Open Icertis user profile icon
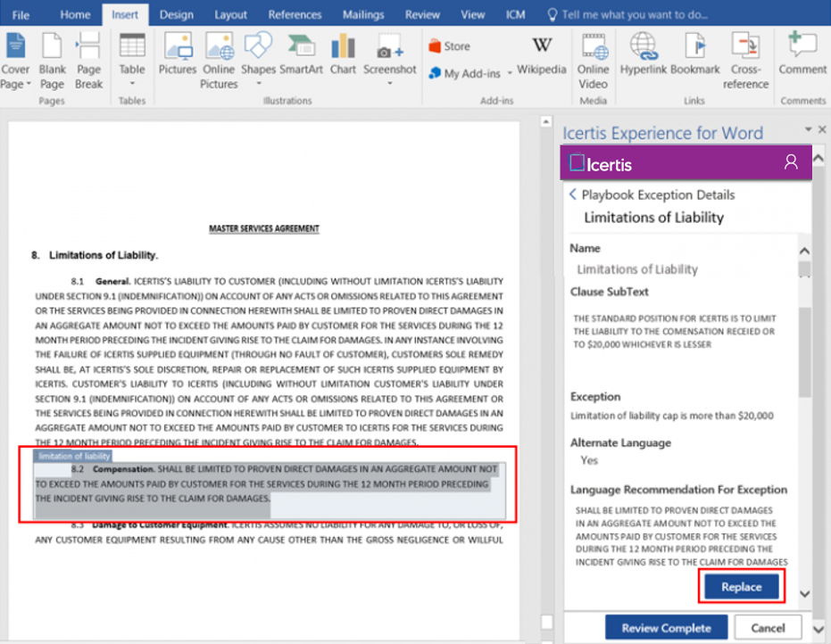Viewport: 831px width, 644px height. [x=790, y=162]
